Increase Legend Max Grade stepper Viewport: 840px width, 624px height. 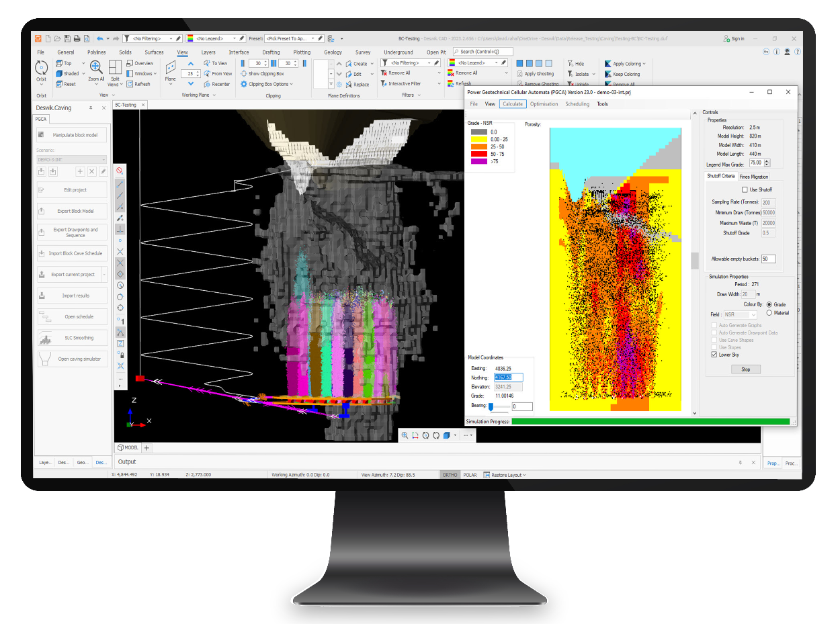[767, 161]
